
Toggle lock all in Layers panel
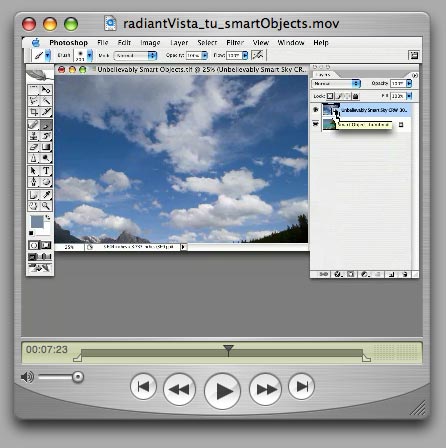tap(356, 96)
